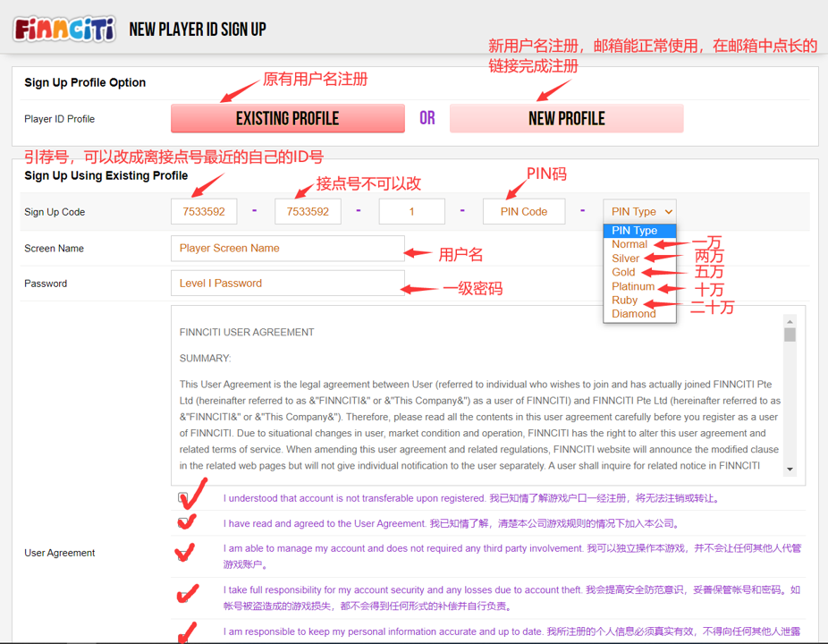Viewport: 828px width, 644px height.
Task: Check the account is not transferable checkbox
Action: coord(182,497)
